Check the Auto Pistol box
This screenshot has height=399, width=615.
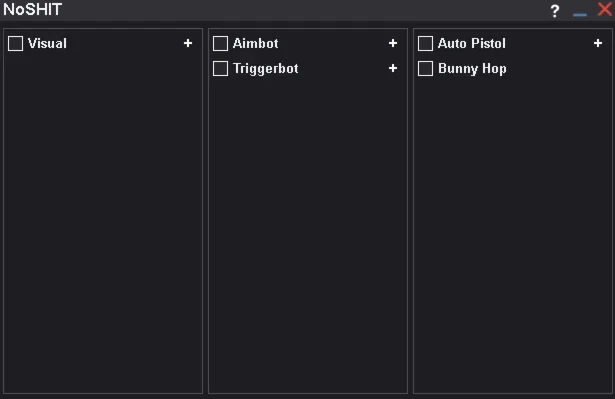[x=426, y=43]
